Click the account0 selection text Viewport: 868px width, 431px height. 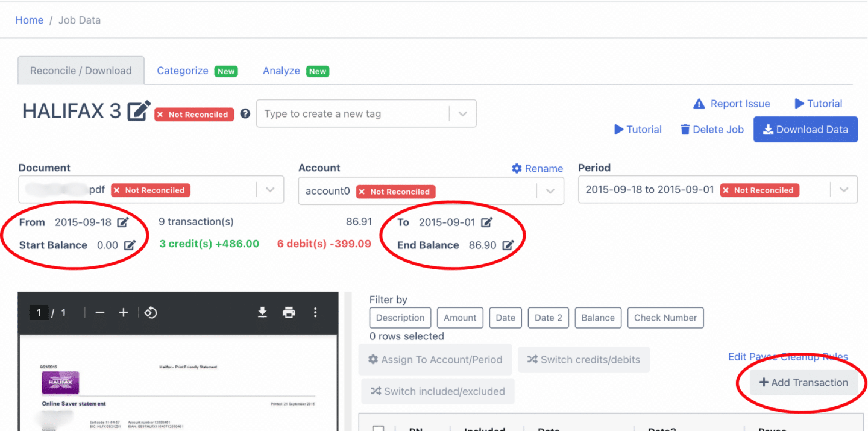click(x=328, y=191)
